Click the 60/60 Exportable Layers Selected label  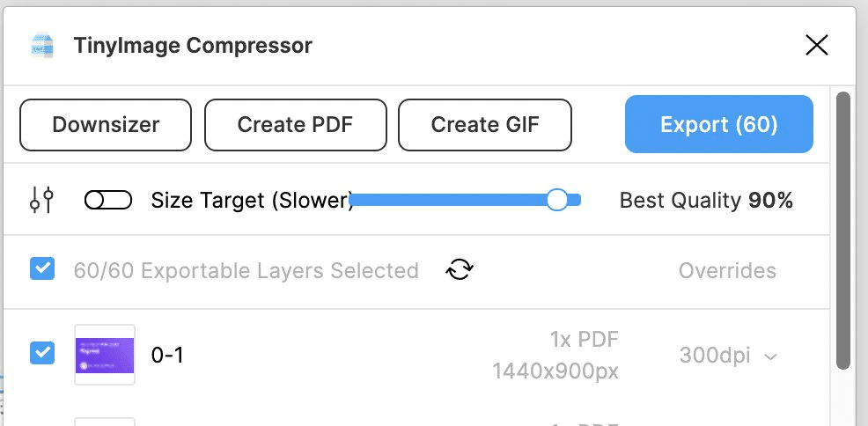246,270
